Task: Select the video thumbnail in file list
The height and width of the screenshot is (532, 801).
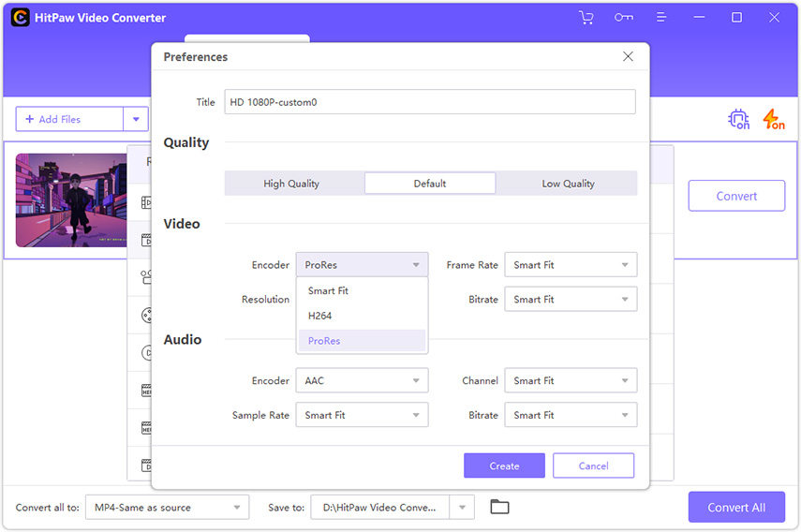Action: point(71,200)
